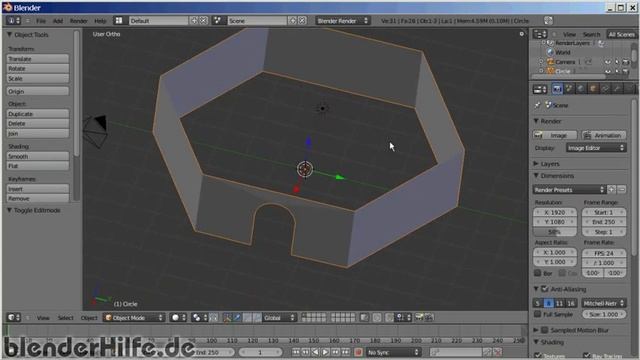Image resolution: width=640 pixels, height=360 pixels.
Task: Open the Mitchell-Netravali filter dropdown
Action: coord(604,303)
